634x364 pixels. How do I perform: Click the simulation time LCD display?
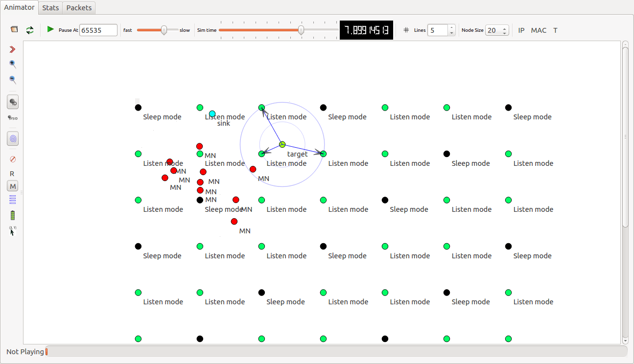pos(366,30)
